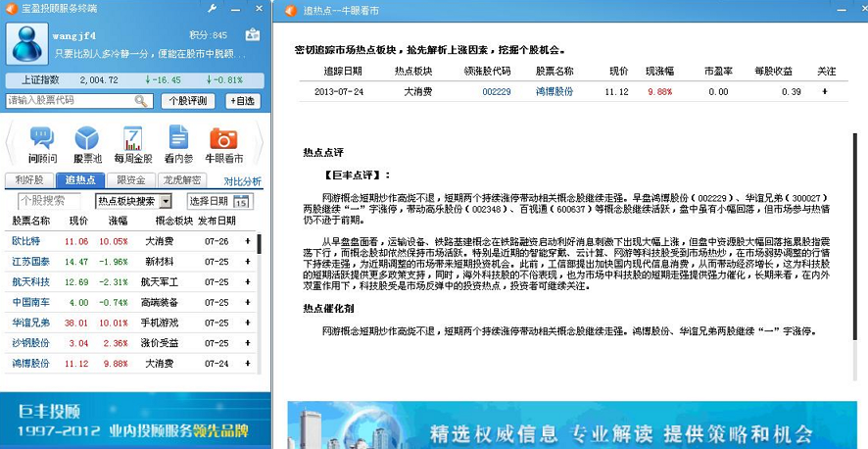Click the logo icon in 追热点 window title
The image size is (868, 449).
(x=290, y=11)
